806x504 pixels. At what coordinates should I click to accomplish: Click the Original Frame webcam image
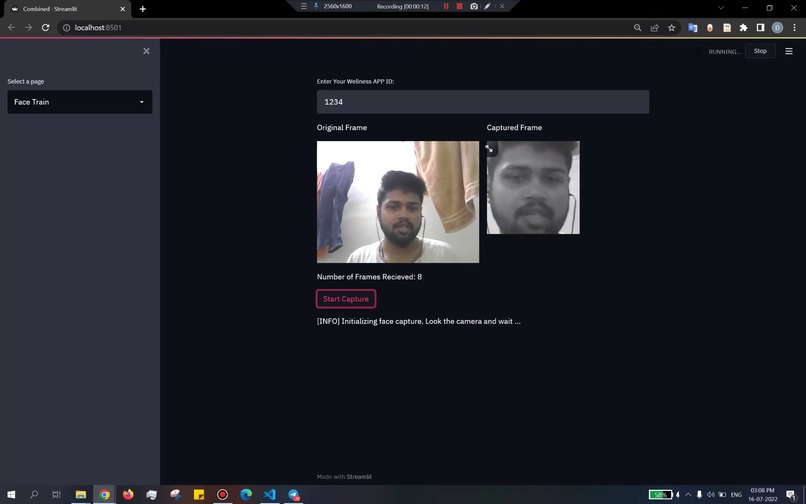(x=398, y=202)
